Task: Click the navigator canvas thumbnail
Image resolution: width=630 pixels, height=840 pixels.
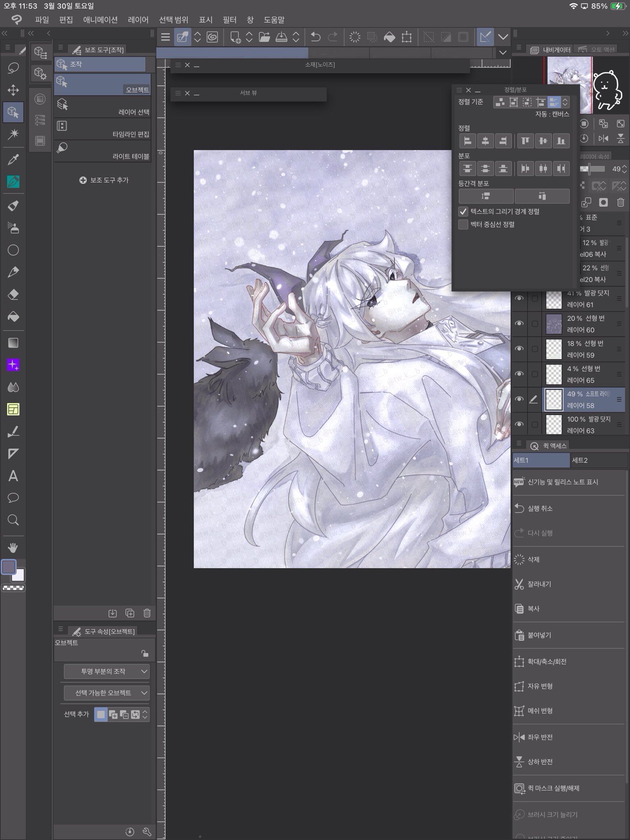Action: pos(570,85)
